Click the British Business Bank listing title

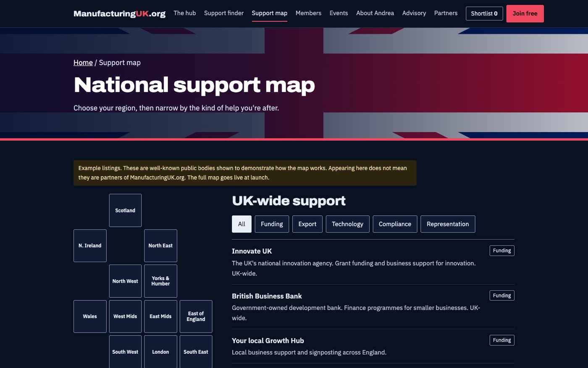pos(267,296)
